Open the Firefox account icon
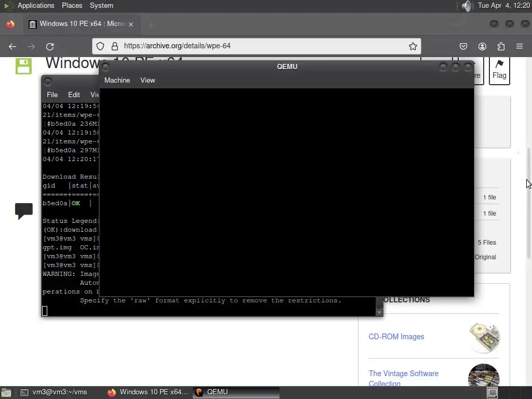 click(x=482, y=46)
